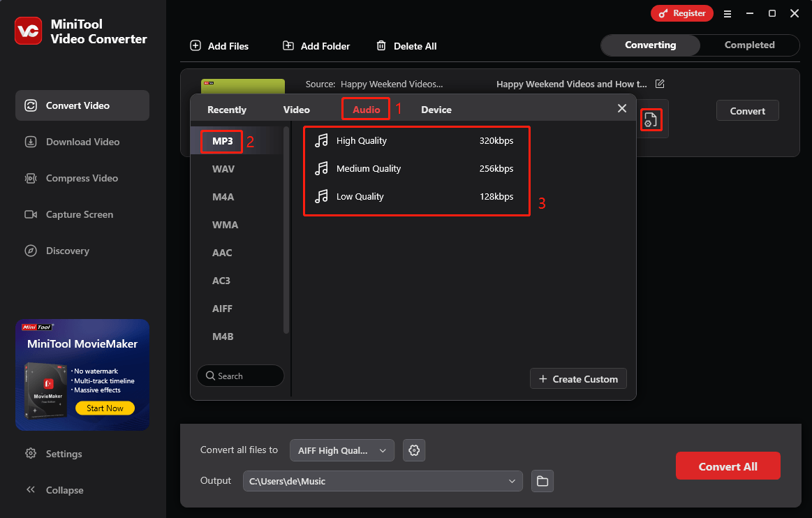The width and height of the screenshot is (812, 518).
Task: Click the Download Video sidebar icon
Action: (31, 142)
